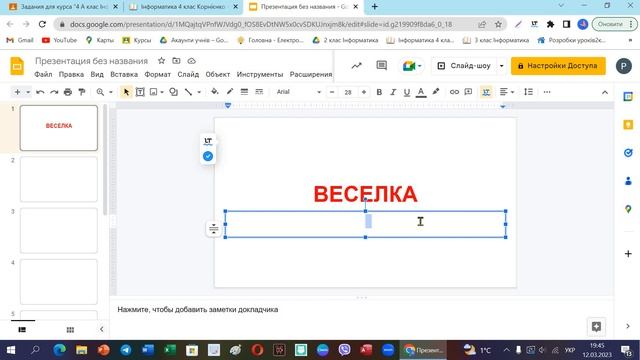The height and width of the screenshot is (360, 640).
Task: Select the Line tool
Action: click(188, 92)
